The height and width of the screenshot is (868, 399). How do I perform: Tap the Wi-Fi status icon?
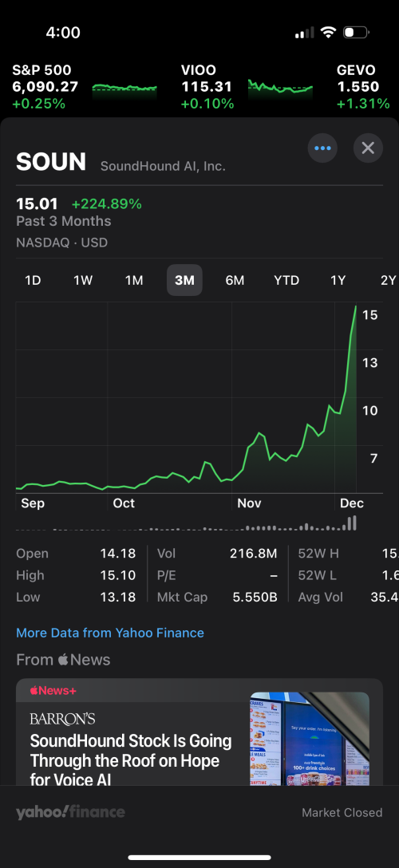tap(328, 33)
